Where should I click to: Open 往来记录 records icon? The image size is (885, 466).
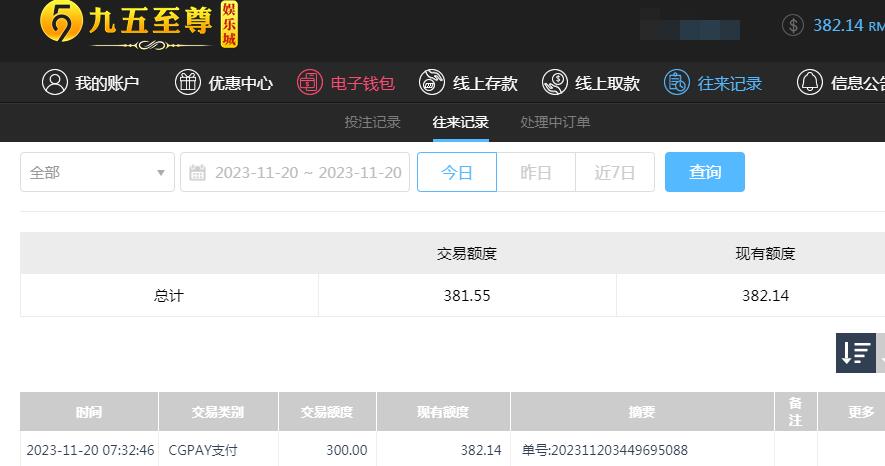(677, 82)
